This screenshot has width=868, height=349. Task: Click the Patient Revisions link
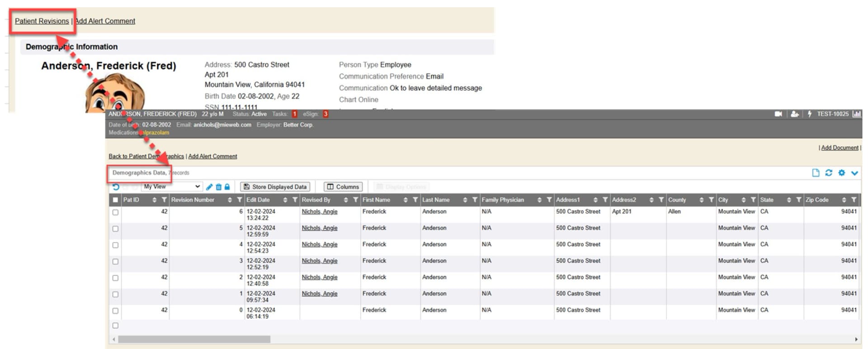(42, 21)
